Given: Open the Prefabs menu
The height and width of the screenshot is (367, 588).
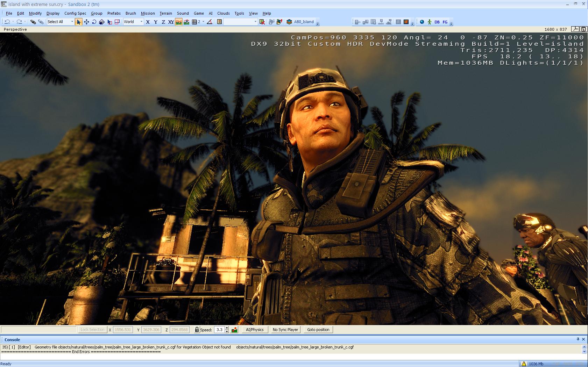Looking at the screenshot, I should pos(114,13).
